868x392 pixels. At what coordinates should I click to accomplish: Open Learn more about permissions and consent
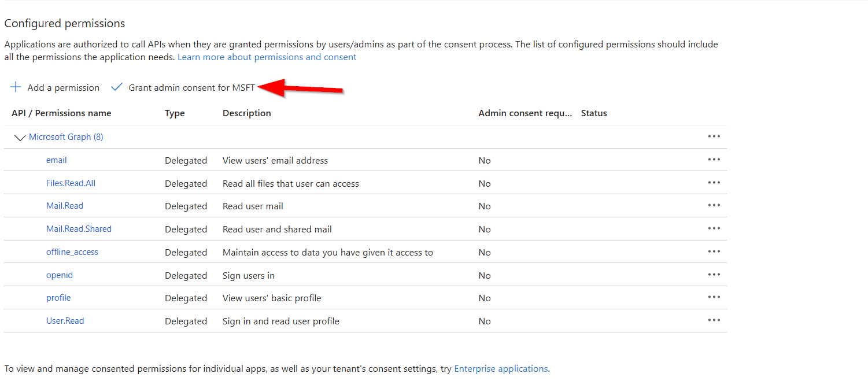(267, 57)
